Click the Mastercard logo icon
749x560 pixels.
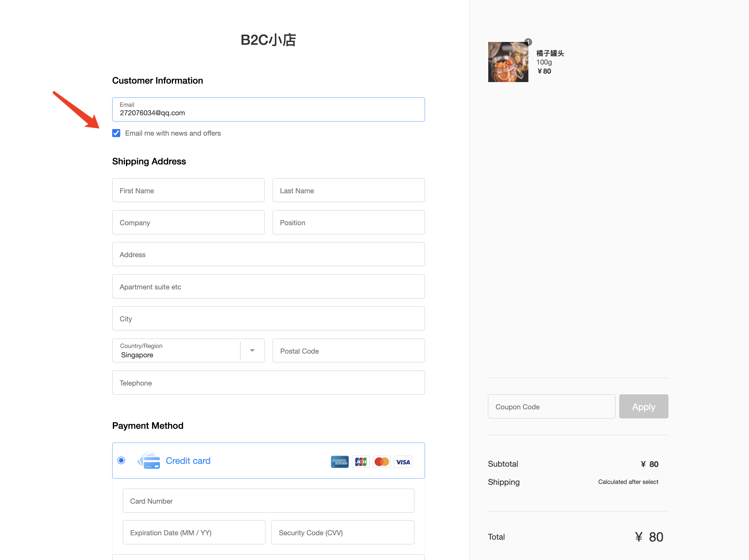pos(382,462)
